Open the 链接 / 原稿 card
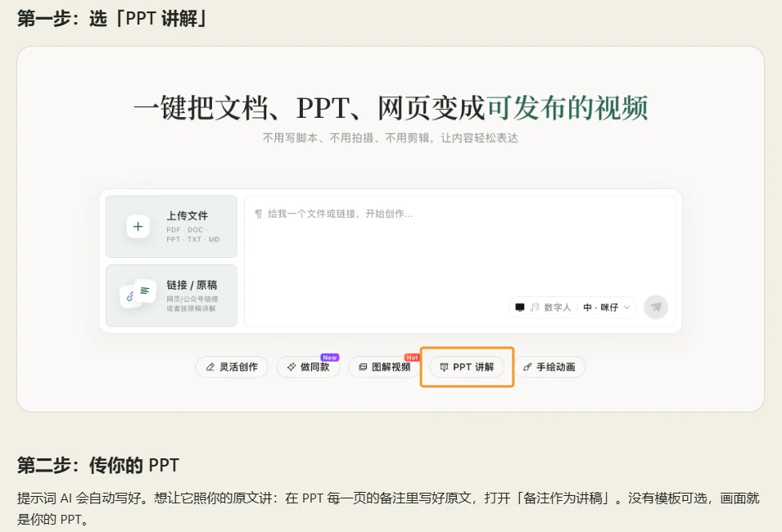 tap(172, 295)
